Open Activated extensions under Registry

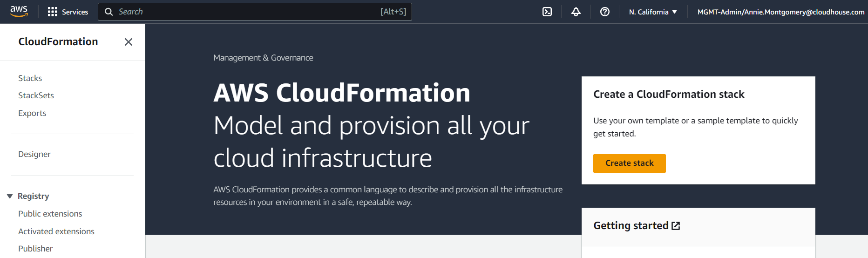click(x=56, y=231)
